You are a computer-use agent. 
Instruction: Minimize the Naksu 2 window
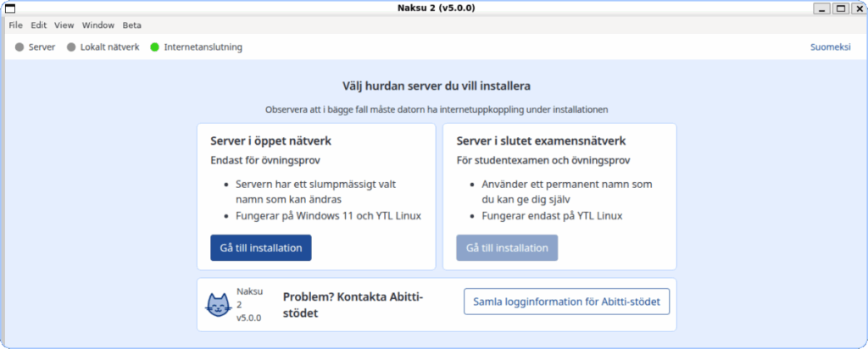[821, 8]
